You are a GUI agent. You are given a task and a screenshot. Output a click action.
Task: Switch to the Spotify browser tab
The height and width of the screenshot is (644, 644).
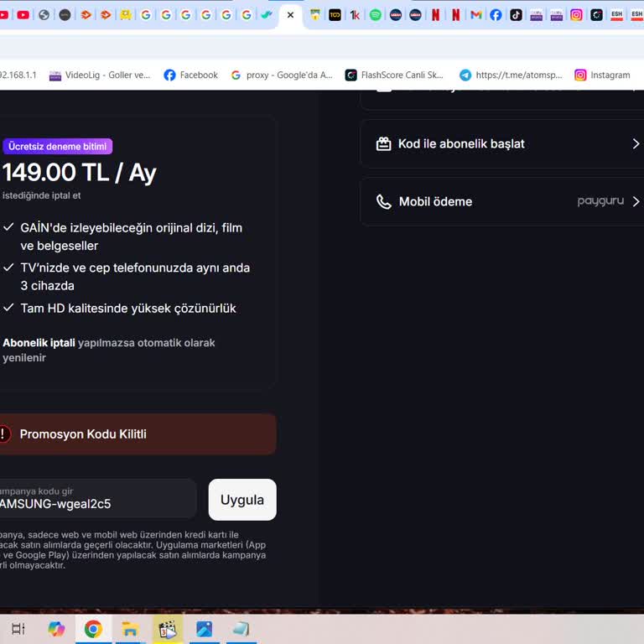click(375, 15)
